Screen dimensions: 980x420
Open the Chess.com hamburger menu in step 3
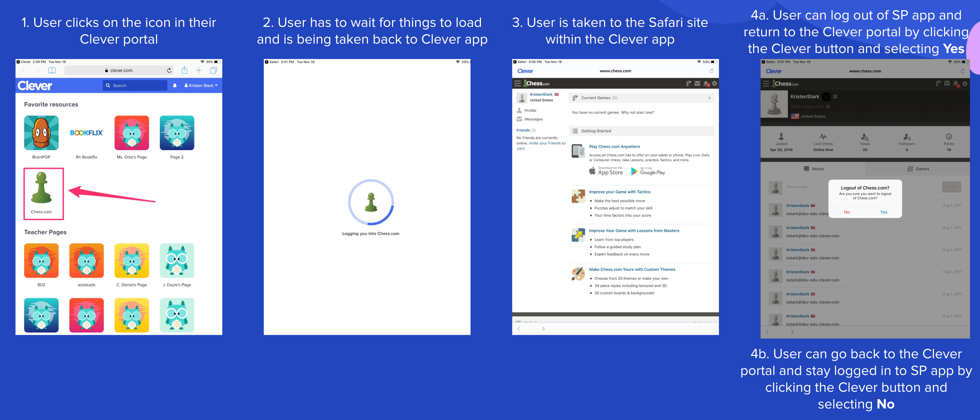(518, 83)
